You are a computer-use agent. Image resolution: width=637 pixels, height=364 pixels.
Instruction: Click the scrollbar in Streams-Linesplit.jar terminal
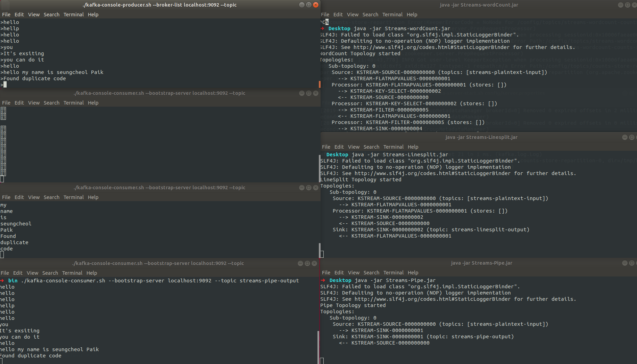point(320,168)
